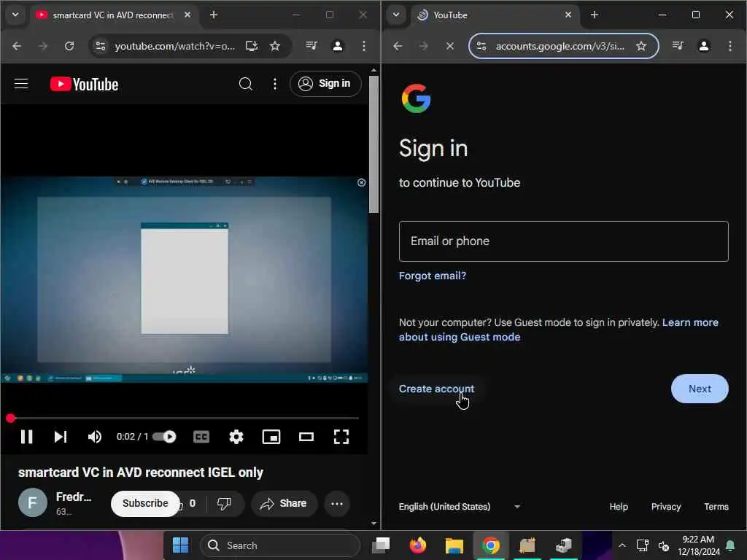Dislike the video
Image resolution: width=747 pixels, height=560 pixels.
point(224,503)
